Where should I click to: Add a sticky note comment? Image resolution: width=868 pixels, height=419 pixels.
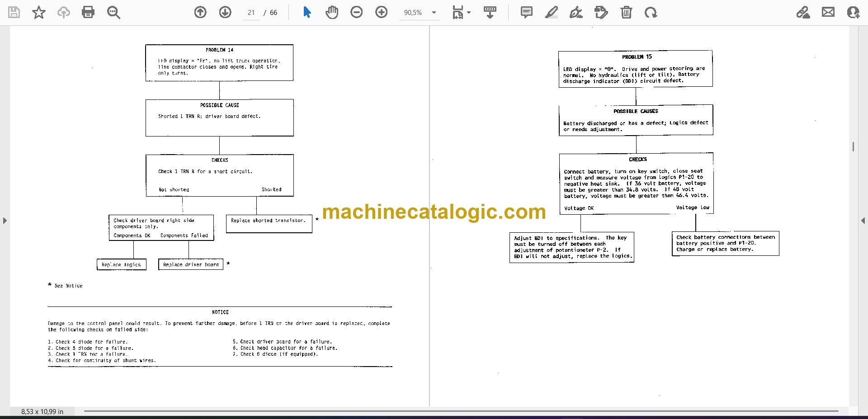coord(526,12)
